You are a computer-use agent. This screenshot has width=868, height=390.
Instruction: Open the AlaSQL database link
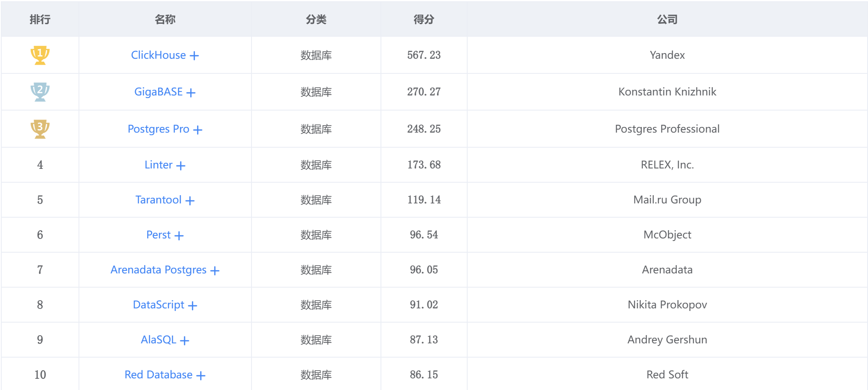(x=158, y=339)
